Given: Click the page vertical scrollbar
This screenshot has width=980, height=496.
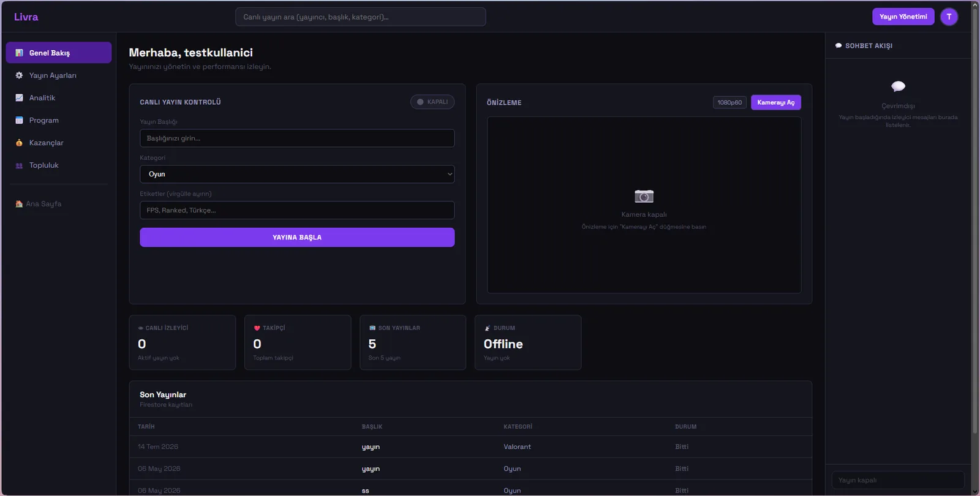Looking at the screenshot, I should pos(975,220).
